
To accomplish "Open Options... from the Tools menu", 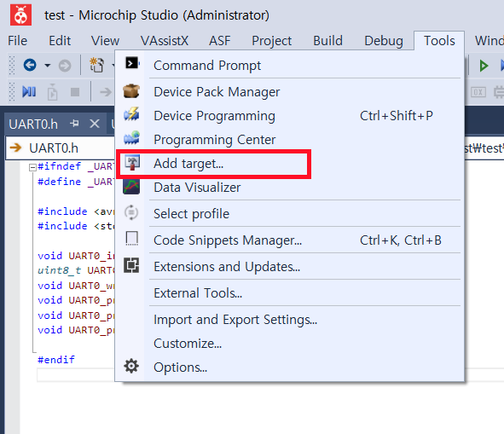I will [290, 367].
